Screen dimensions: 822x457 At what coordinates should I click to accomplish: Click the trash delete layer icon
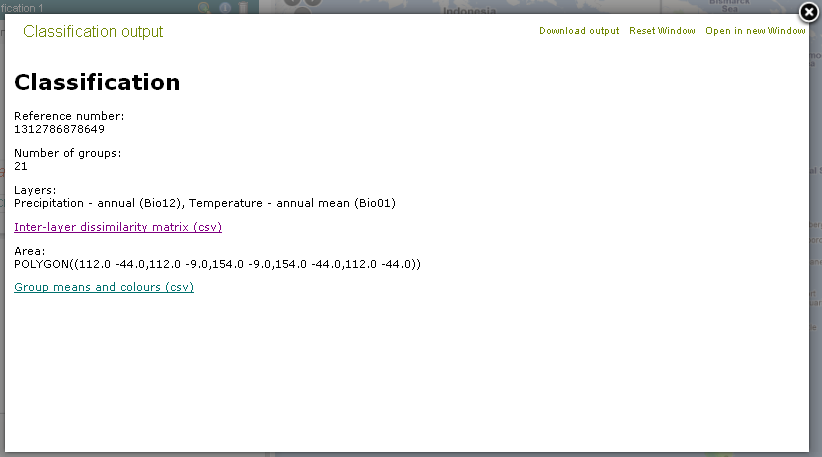pyautogui.click(x=243, y=7)
